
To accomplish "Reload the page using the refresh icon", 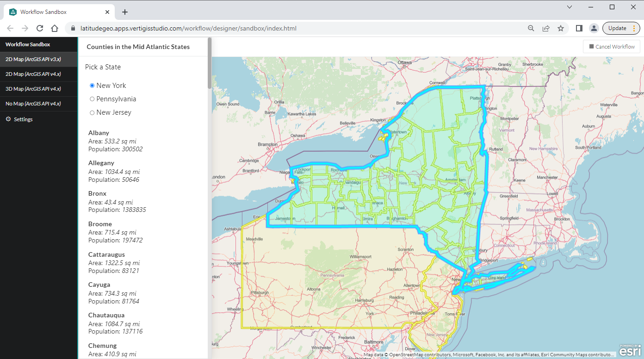I will pyautogui.click(x=39, y=28).
